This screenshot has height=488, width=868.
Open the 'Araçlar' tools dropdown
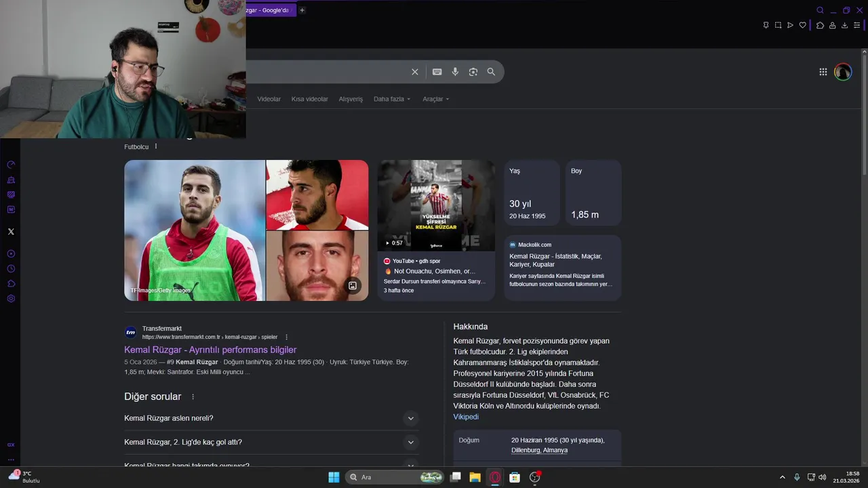(x=436, y=99)
